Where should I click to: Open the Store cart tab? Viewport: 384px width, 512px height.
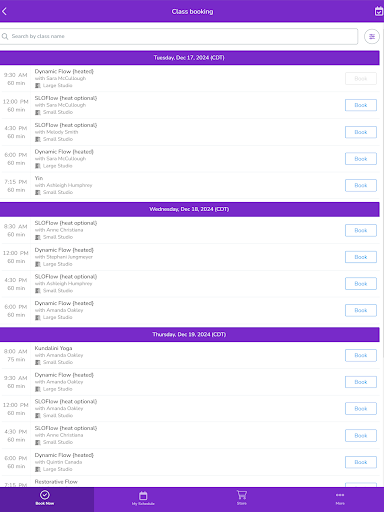[x=242, y=498]
